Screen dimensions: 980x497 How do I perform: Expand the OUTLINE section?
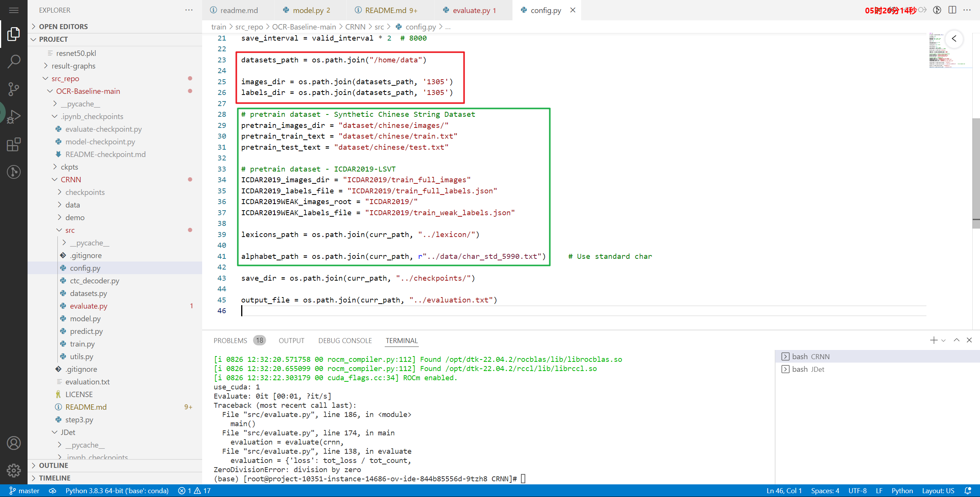(x=54, y=465)
